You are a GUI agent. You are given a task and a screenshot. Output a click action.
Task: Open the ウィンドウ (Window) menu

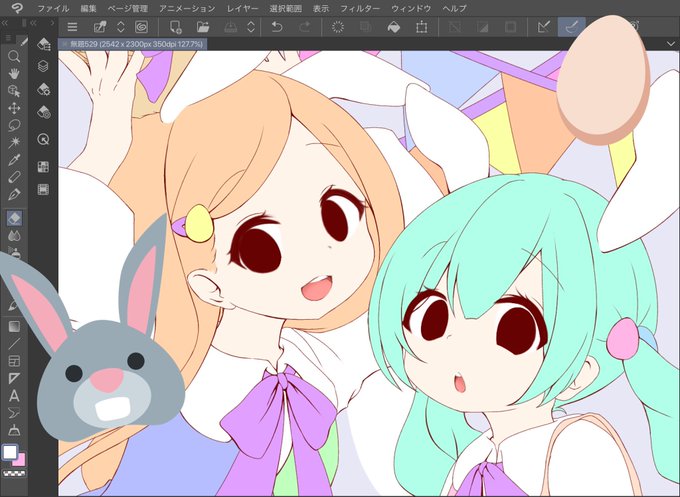point(411,8)
